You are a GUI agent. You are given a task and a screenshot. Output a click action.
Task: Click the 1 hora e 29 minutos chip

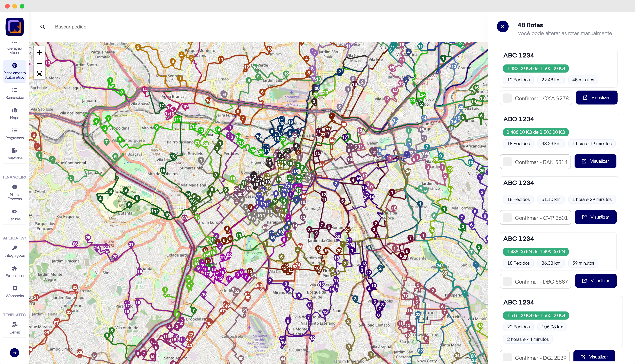tap(592, 199)
